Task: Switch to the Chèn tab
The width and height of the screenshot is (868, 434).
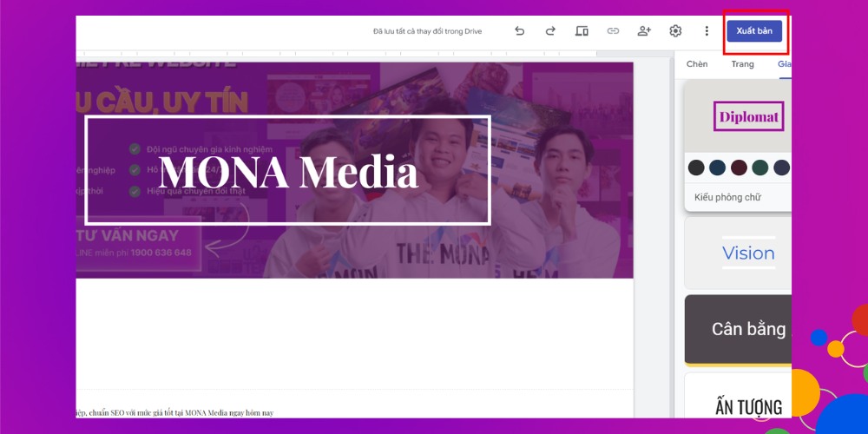Action: [x=697, y=64]
